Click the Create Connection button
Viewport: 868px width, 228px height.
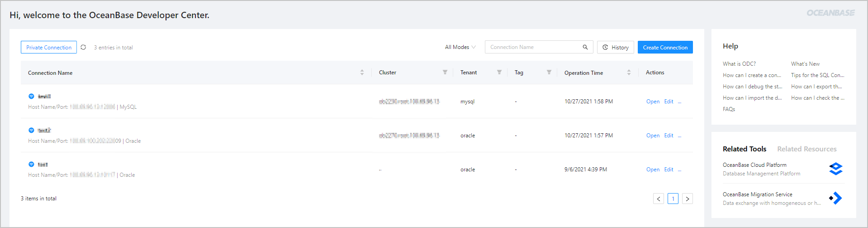(x=665, y=47)
